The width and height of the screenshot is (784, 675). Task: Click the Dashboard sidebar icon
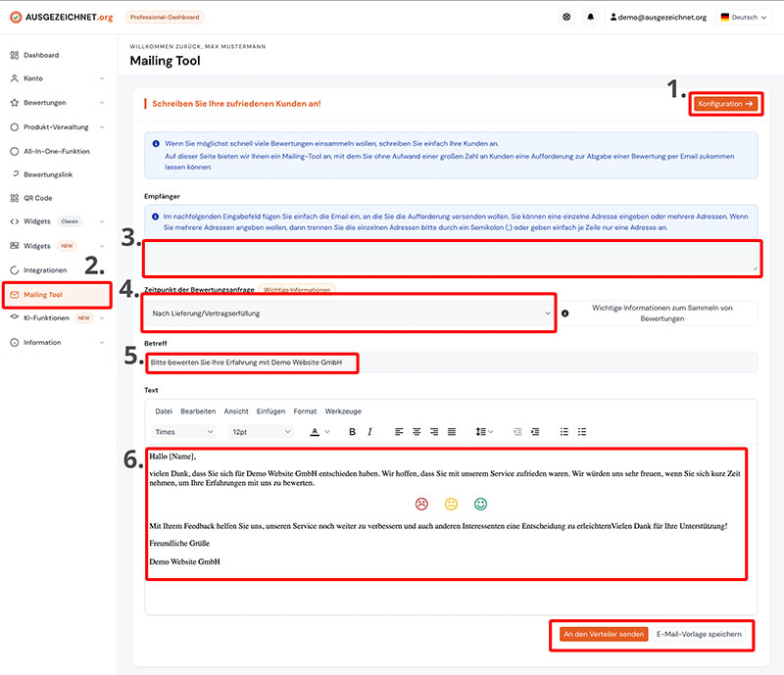[x=15, y=55]
